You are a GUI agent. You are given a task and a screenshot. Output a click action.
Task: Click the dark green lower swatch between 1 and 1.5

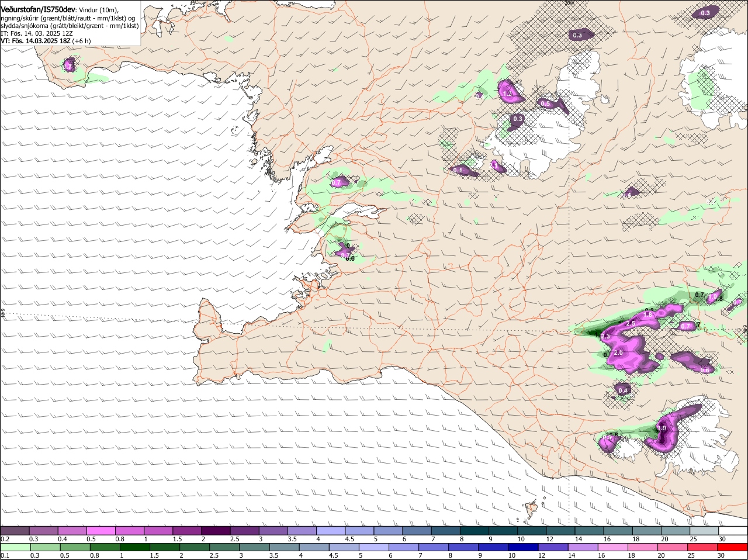pyautogui.click(x=135, y=547)
